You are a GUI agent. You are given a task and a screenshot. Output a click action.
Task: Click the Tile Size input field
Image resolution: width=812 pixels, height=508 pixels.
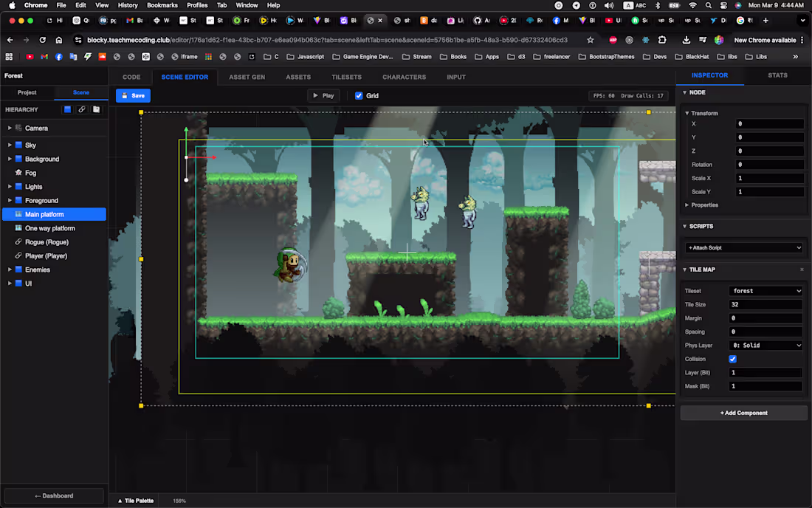765,304
